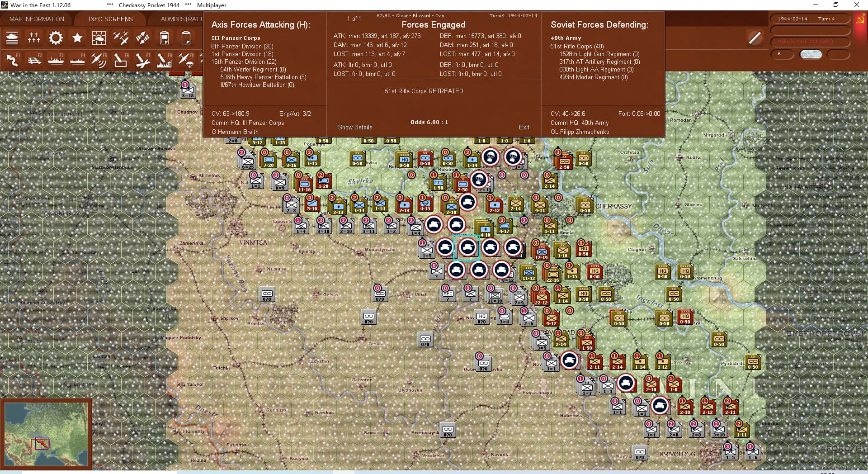Select F3 naval transport ship icon
This screenshot has height=474, width=868.
(56, 60)
